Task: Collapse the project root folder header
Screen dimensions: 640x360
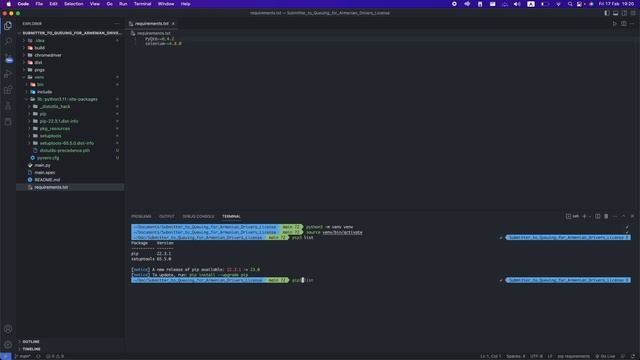Action: tap(70, 33)
